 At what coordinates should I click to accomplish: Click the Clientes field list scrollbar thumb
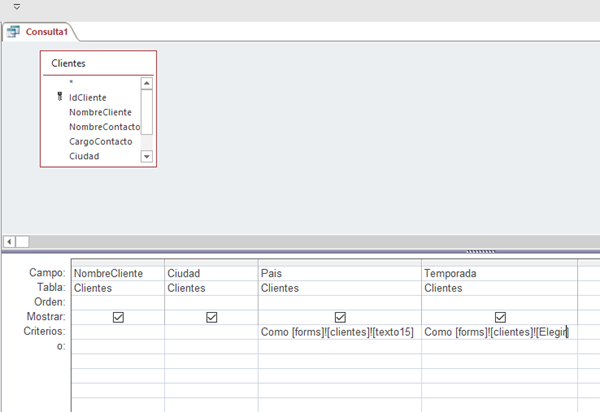coord(147,112)
